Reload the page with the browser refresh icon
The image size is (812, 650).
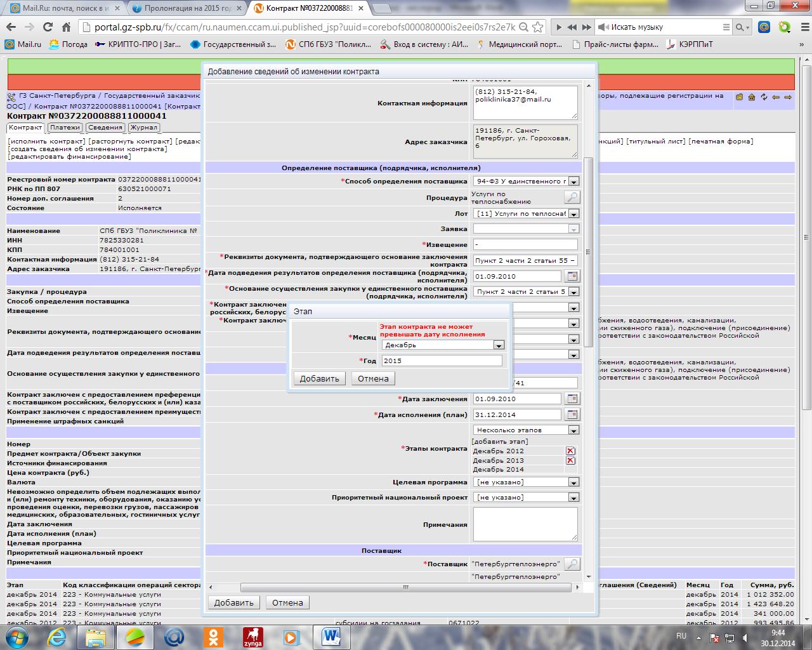48,27
